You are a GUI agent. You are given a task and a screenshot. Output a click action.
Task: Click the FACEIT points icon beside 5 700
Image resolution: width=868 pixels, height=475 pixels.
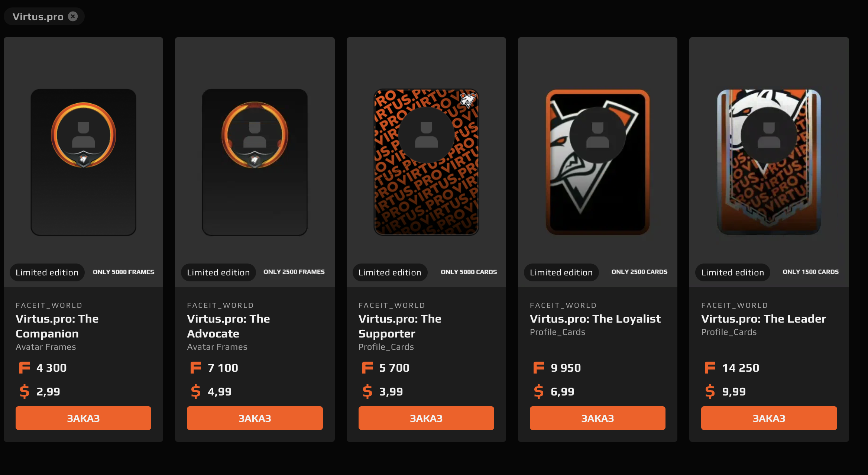tap(367, 368)
